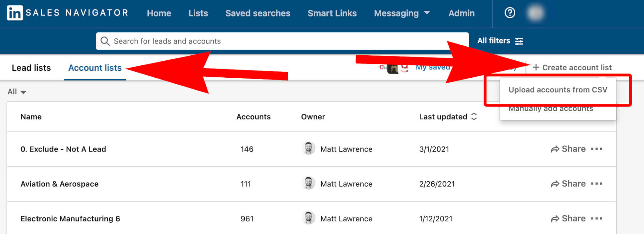The height and width of the screenshot is (234, 644).
Task: Focus the leads and accounts search field
Action: point(282,41)
